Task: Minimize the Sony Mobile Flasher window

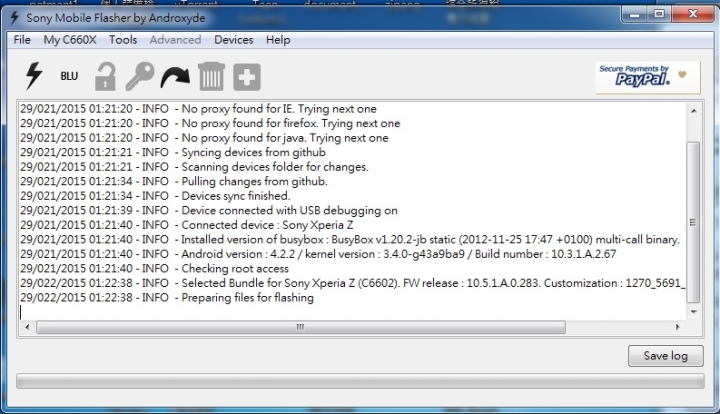Action: click(634, 15)
